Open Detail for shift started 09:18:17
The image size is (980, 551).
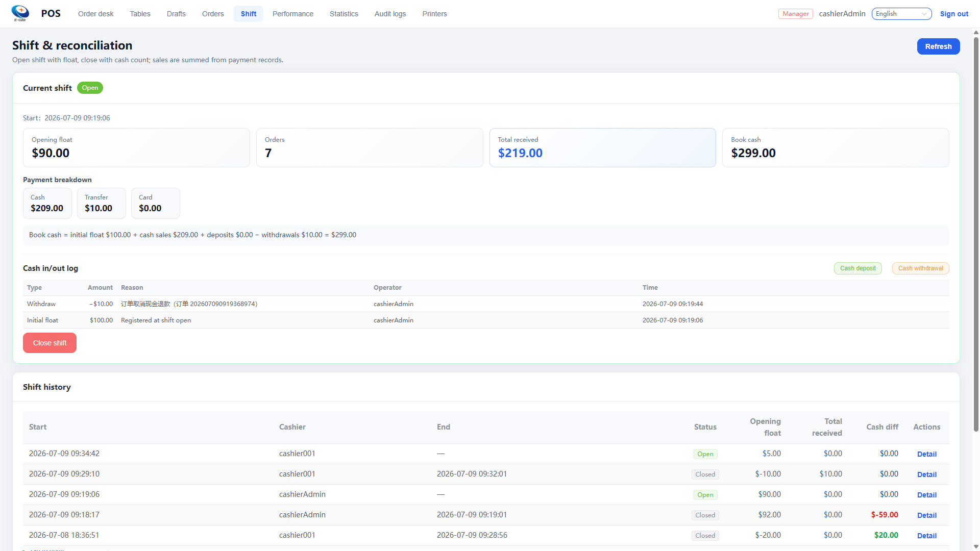click(926, 515)
